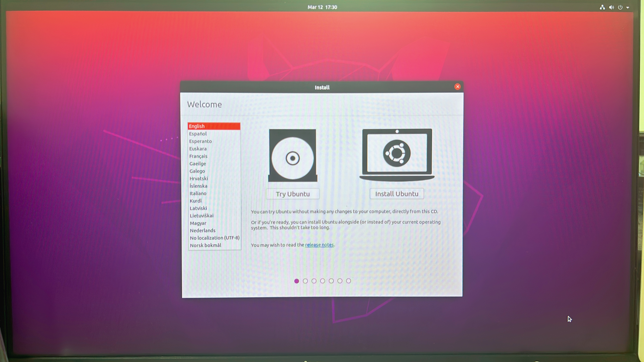The height and width of the screenshot is (362, 644).
Task: Choose Italiano from the language list
Action: (x=198, y=194)
